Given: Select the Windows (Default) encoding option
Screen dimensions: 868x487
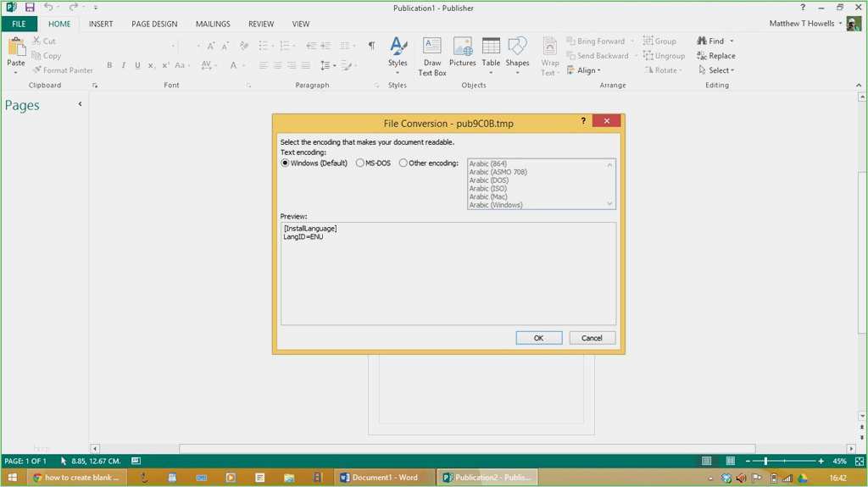Looking at the screenshot, I should 286,163.
